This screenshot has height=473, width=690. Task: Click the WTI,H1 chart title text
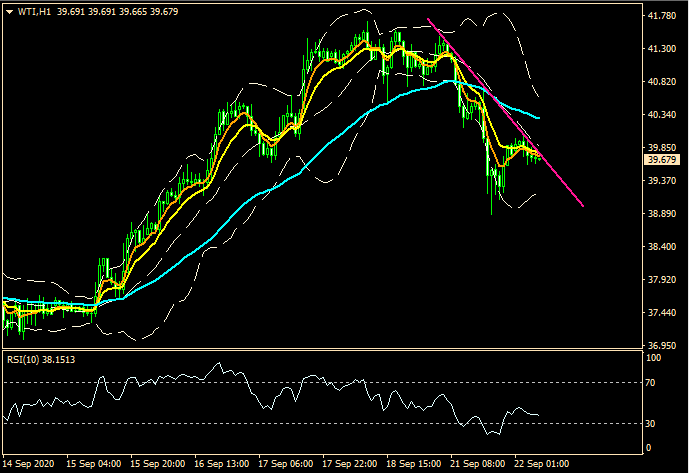pos(36,10)
